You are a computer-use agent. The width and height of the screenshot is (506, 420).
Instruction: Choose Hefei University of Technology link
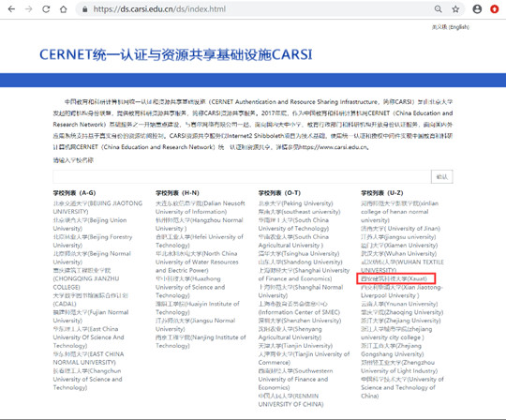pos(200,241)
